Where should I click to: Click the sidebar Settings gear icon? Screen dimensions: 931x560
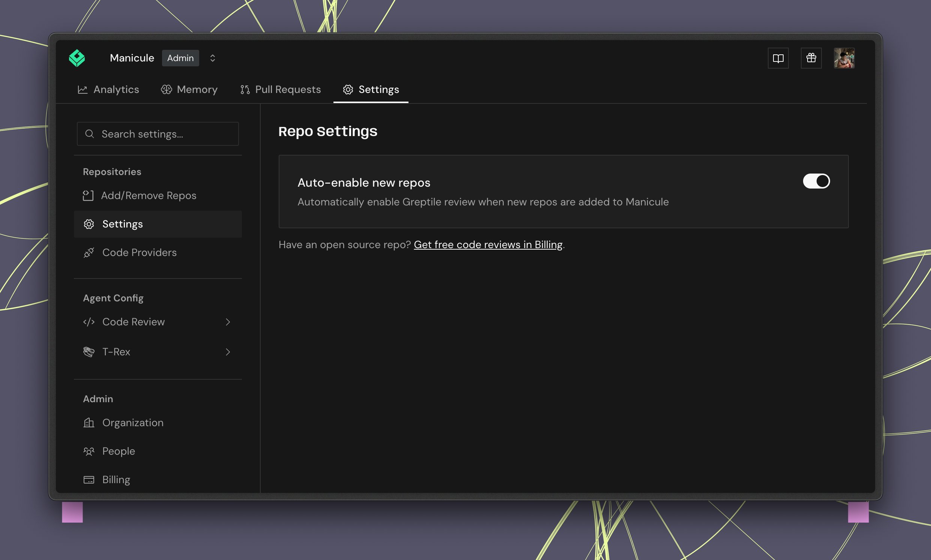(x=89, y=224)
